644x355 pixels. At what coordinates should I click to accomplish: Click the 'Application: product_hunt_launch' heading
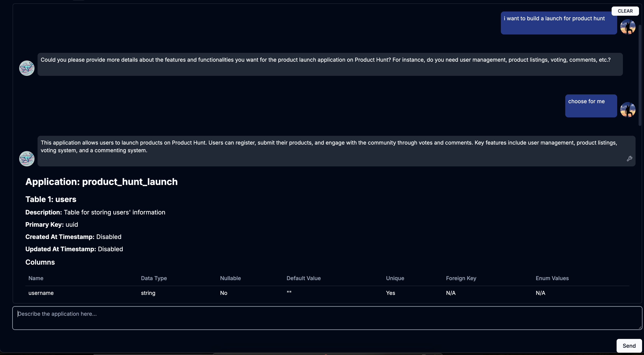(x=102, y=182)
